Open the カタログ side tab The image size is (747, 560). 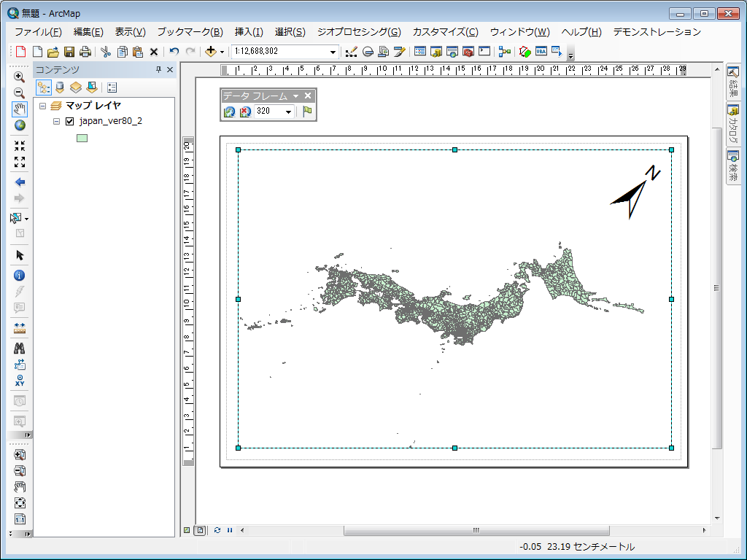[x=732, y=124]
